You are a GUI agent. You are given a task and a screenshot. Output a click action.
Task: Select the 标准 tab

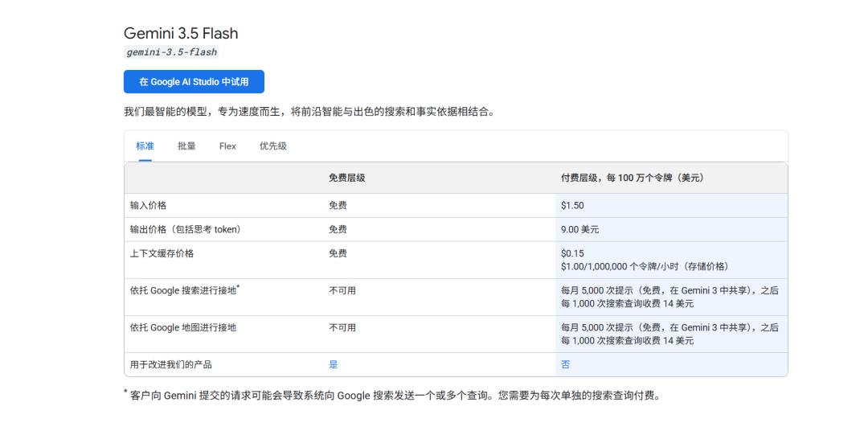(145, 146)
